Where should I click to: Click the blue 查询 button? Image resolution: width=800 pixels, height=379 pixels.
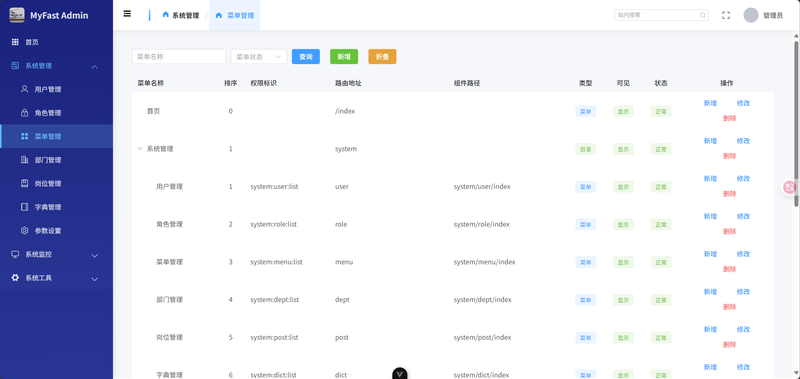(306, 57)
